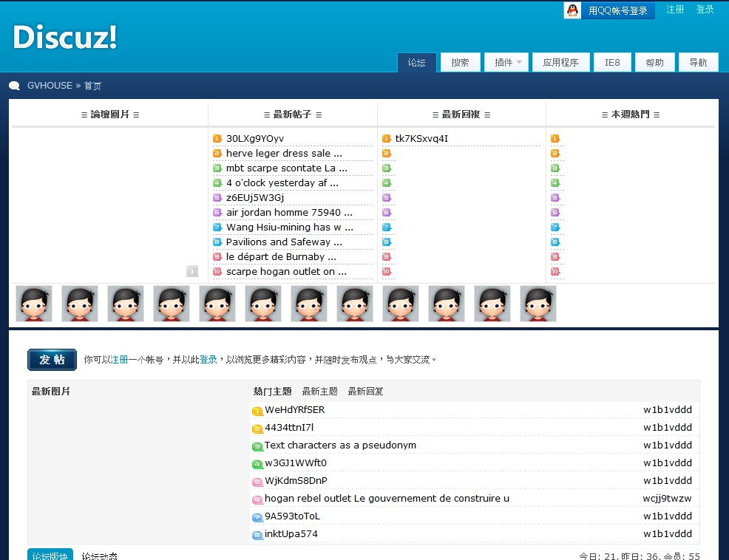This screenshot has width=729, height=560.
Task: Click the 注册 link in top bar
Action: (x=674, y=10)
